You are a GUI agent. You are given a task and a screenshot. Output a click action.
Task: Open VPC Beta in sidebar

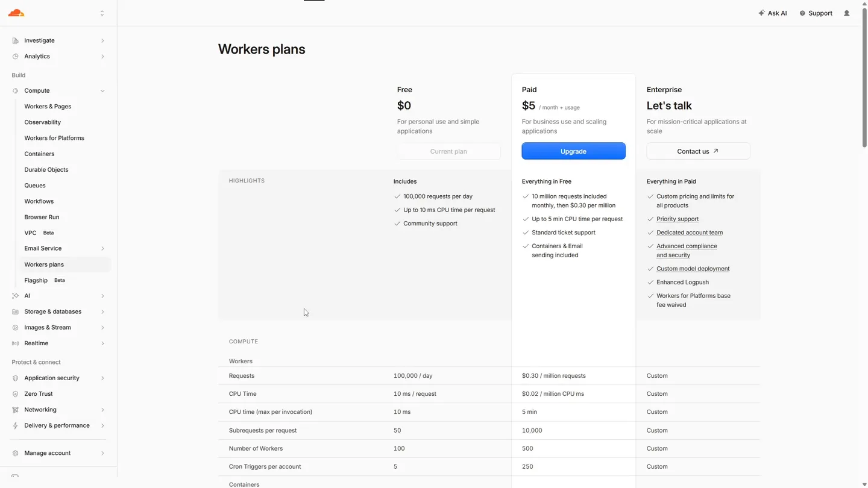click(39, 233)
